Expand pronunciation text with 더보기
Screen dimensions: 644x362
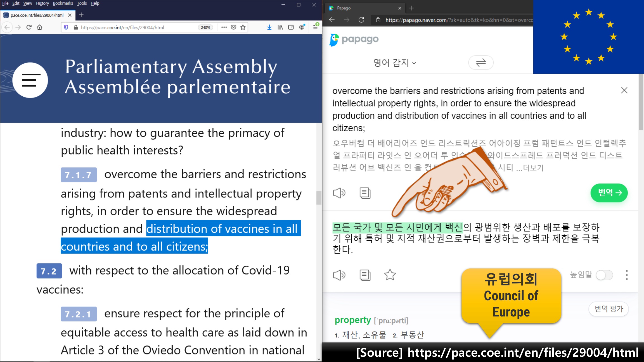[533, 168]
